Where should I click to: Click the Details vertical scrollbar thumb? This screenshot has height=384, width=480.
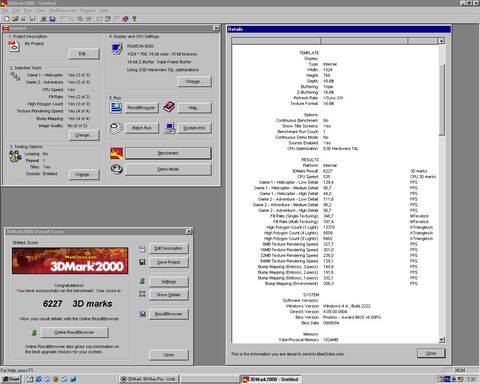click(x=442, y=100)
